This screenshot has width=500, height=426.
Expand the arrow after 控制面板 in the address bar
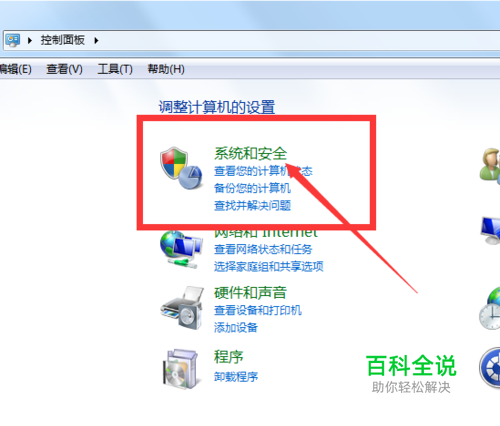point(96,41)
